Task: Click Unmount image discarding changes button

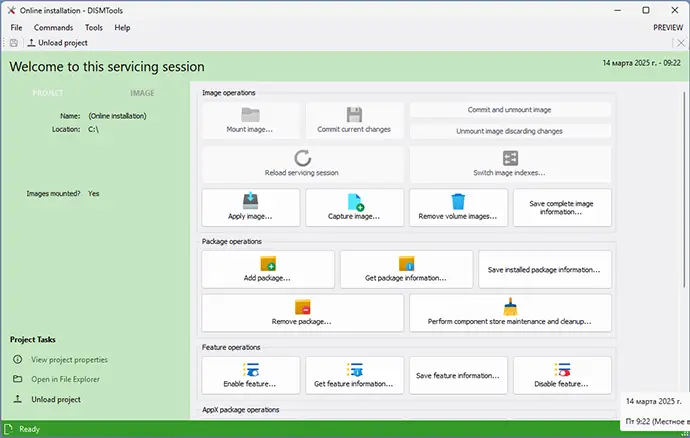Action: (510, 131)
